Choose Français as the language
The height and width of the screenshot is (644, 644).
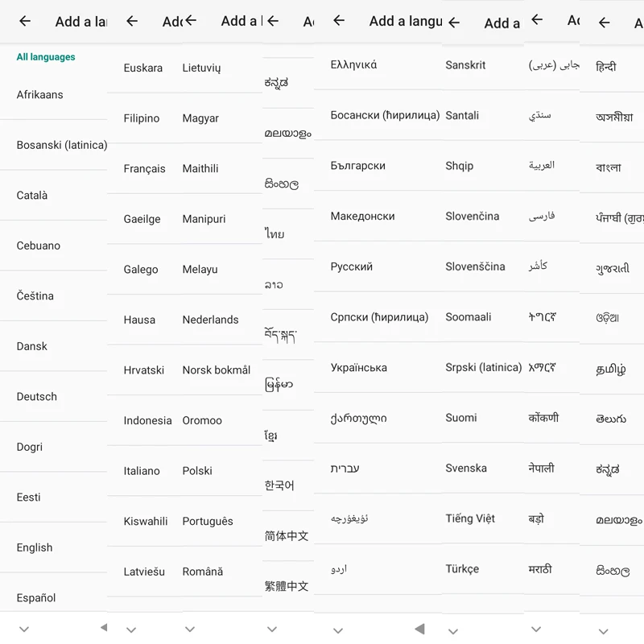(145, 169)
